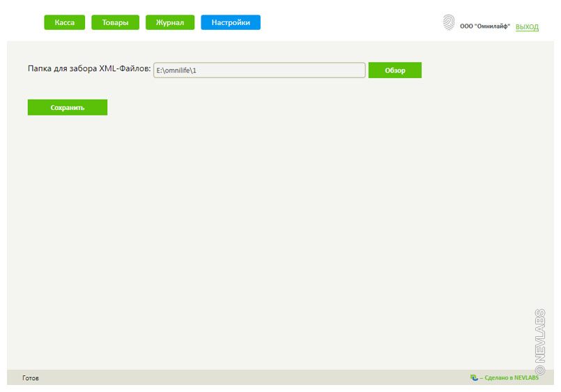561x392 pixels.
Task: Open the Касса tab
Action: point(64,22)
